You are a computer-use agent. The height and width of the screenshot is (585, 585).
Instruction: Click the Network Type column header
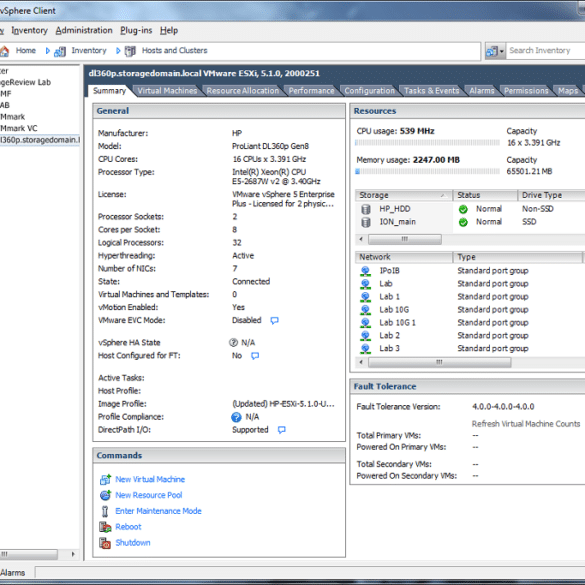click(517, 257)
